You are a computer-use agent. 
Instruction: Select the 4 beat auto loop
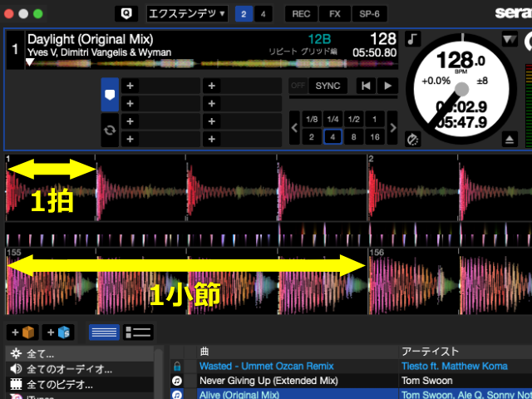tap(332, 137)
